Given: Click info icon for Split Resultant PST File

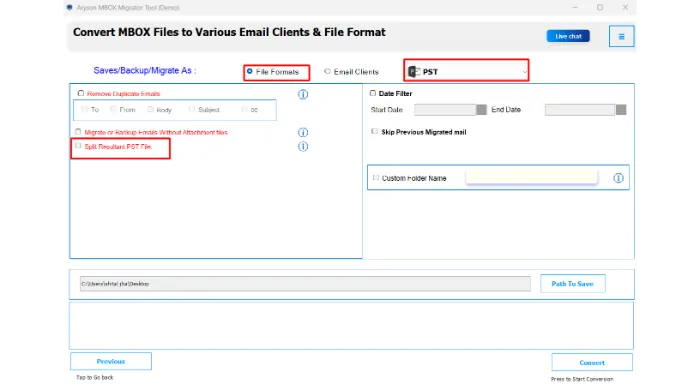Looking at the screenshot, I should [x=303, y=146].
